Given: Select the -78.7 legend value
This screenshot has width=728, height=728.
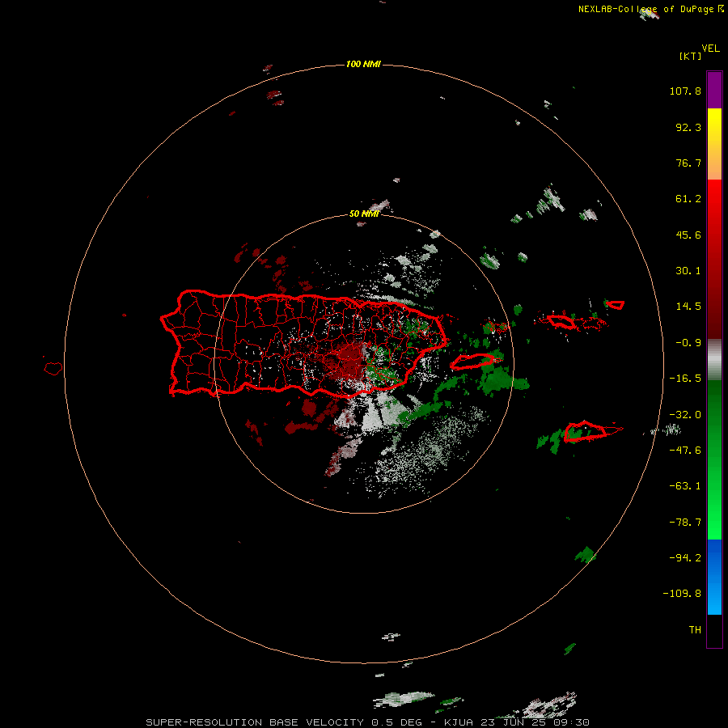Looking at the screenshot, I should (685, 523).
